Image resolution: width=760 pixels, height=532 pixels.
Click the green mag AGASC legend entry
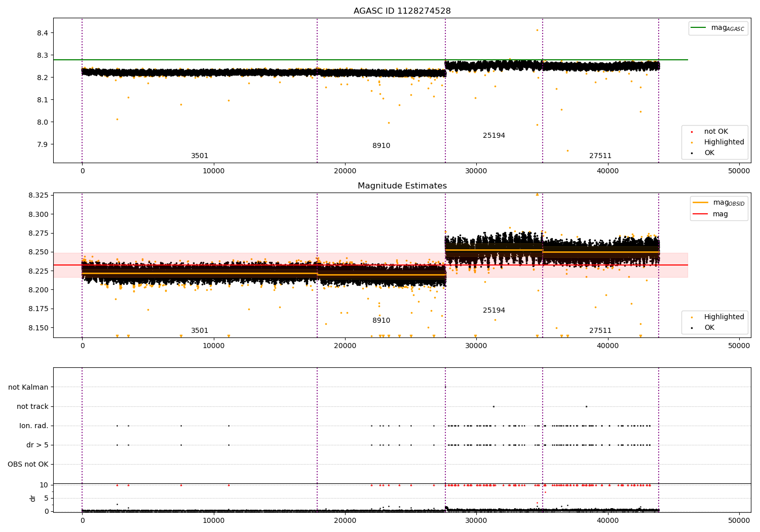(718, 28)
